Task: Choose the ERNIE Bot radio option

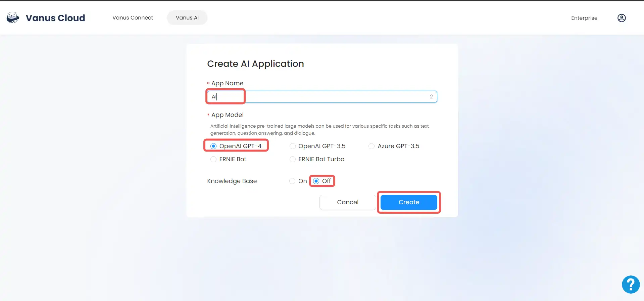Action: coord(213,159)
